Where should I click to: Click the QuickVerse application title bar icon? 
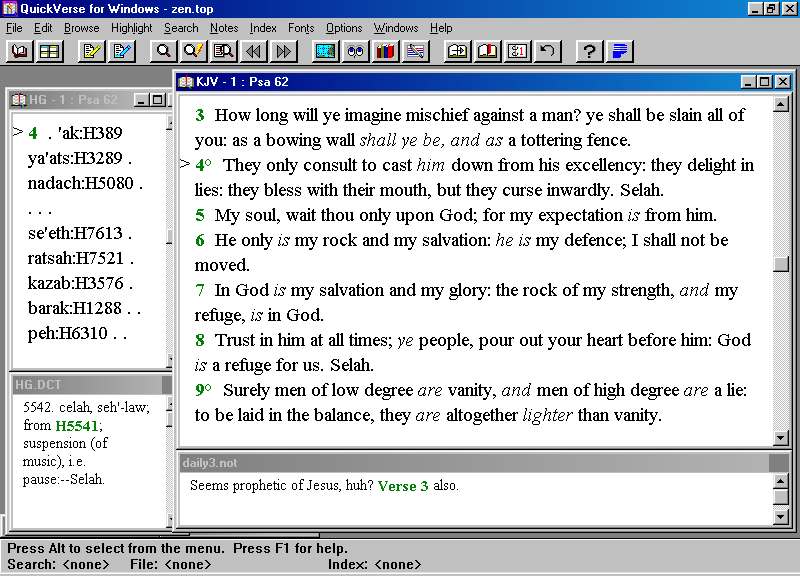click(x=10, y=8)
